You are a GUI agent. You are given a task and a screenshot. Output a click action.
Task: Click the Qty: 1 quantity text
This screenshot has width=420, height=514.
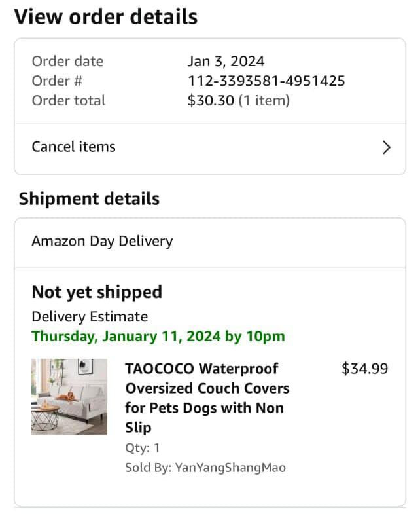[143, 448]
